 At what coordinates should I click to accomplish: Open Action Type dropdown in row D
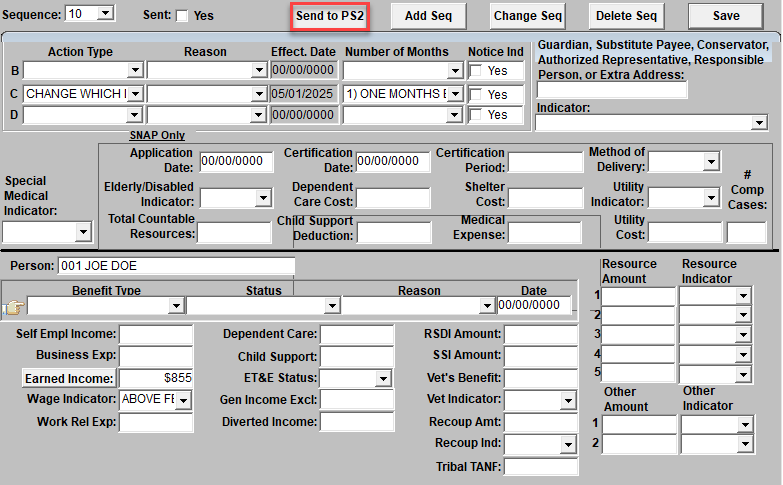pos(134,115)
